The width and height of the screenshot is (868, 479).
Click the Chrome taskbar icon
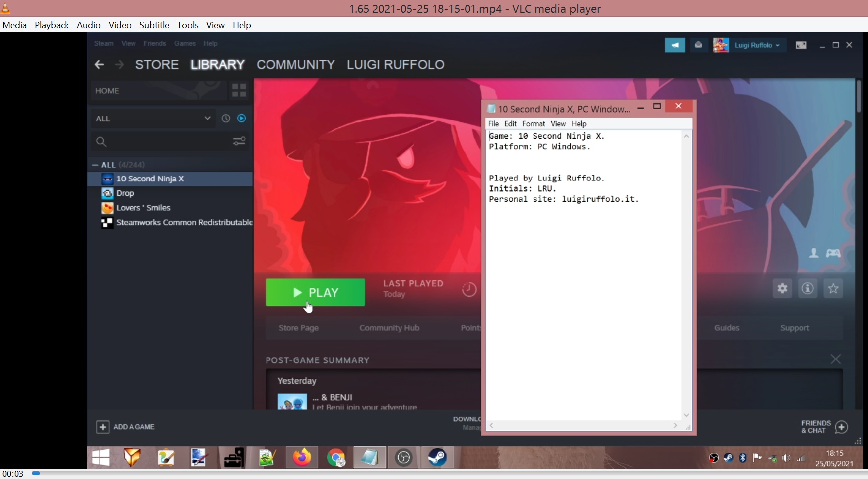(336, 458)
